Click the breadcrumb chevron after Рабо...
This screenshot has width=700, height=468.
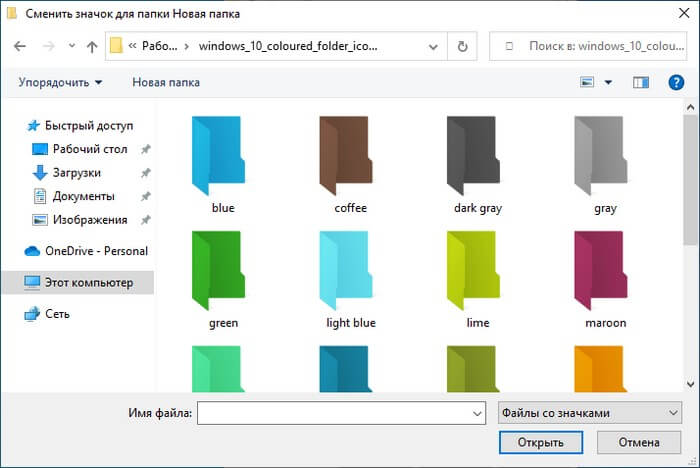point(187,46)
